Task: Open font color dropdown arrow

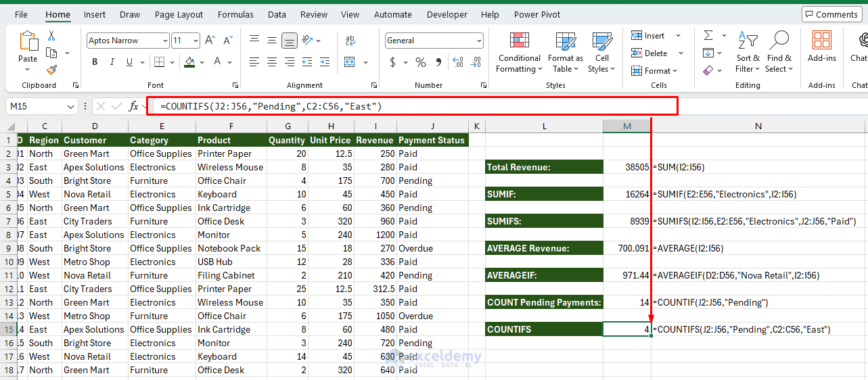Action: [230, 62]
